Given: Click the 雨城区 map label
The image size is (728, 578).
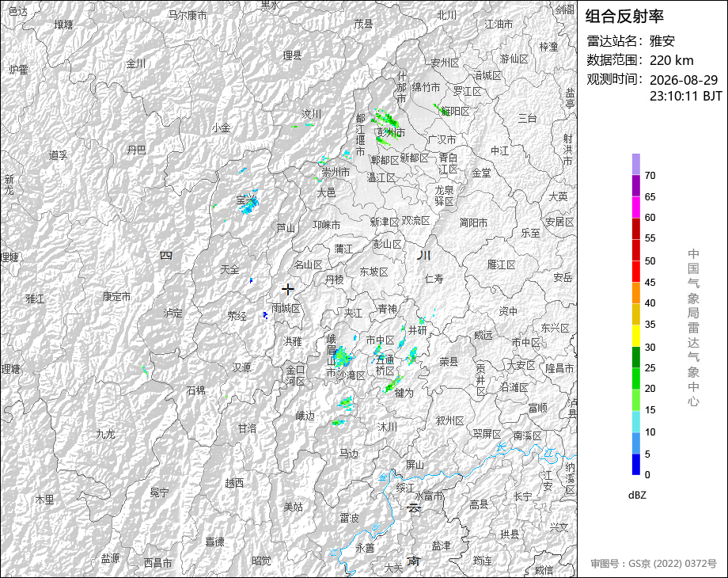Looking at the screenshot, I should tap(286, 308).
